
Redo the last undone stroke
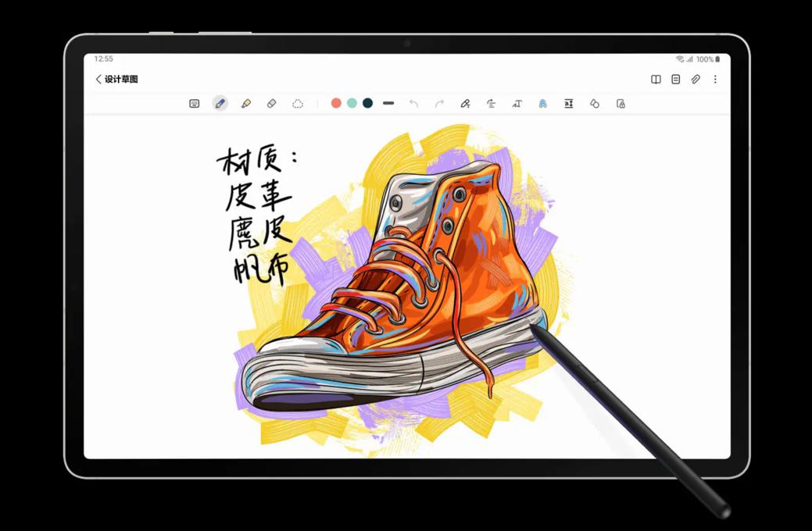click(439, 104)
